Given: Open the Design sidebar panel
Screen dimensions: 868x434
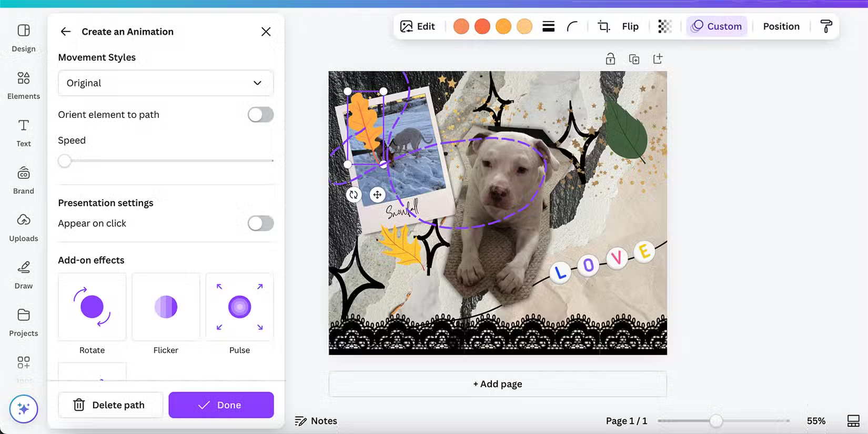Looking at the screenshot, I should pos(24,38).
